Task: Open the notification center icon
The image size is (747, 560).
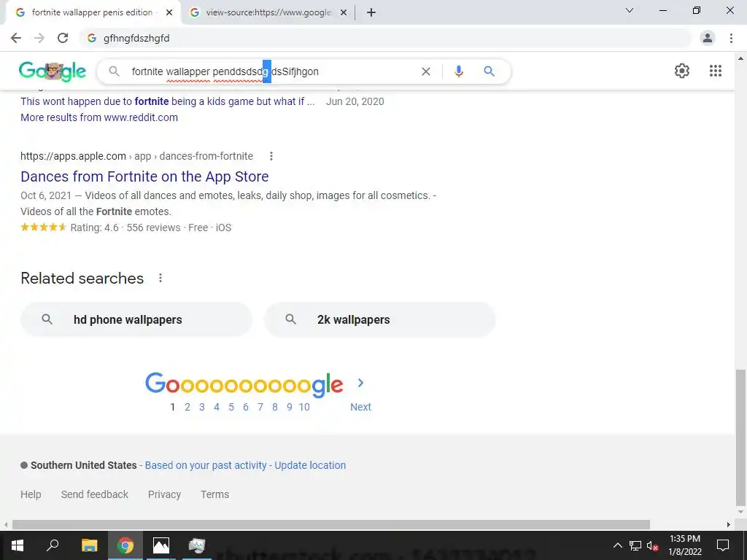Action: click(723, 545)
